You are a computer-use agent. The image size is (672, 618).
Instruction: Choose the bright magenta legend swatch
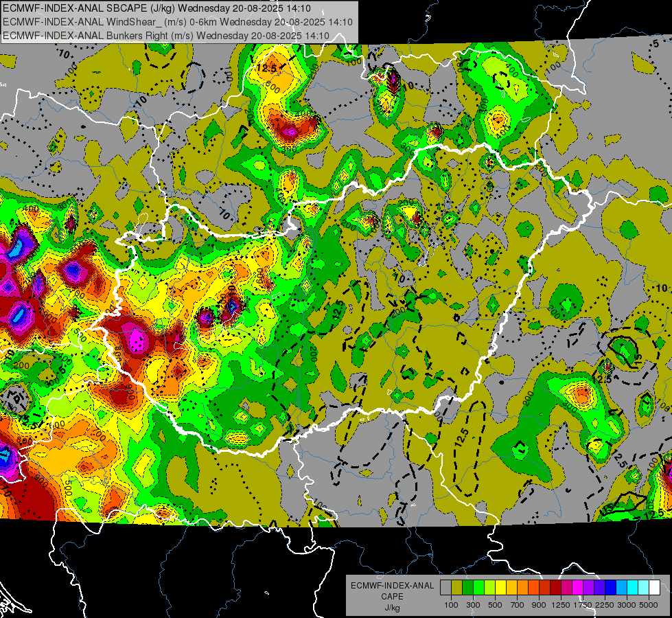pos(578,587)
